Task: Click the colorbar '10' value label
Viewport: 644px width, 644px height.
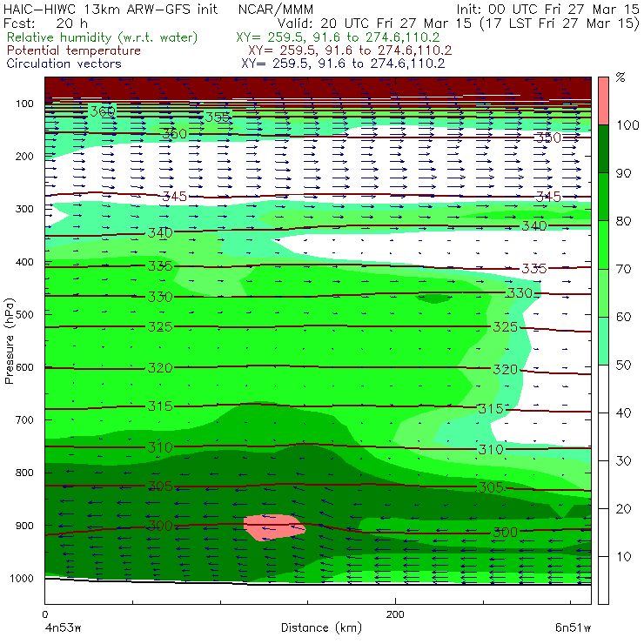Action: click(x=623, y=557)
